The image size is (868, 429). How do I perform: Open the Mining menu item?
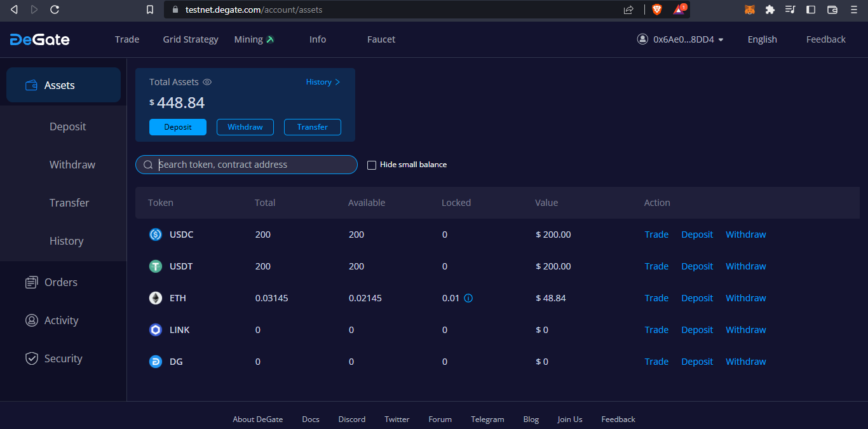[248, 39]
